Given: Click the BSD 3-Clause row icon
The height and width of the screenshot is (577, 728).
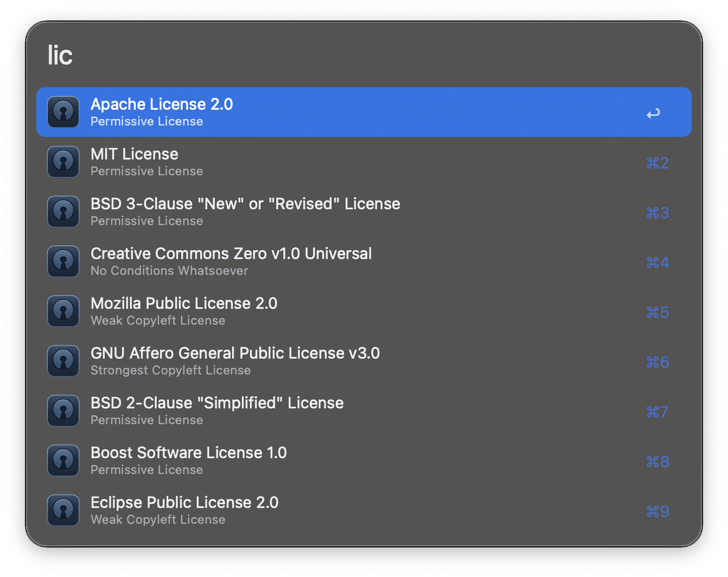Looking at the screenshot, I should click(63, 211).
